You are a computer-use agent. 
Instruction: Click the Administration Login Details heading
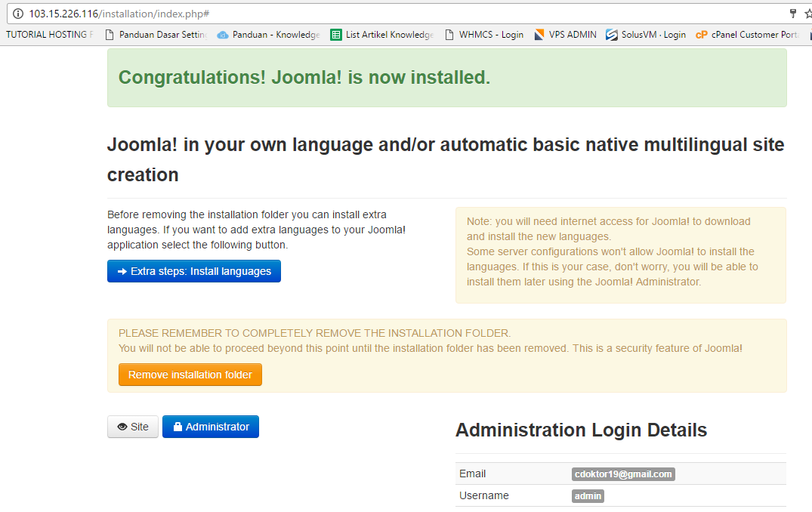tap(581, 430)
